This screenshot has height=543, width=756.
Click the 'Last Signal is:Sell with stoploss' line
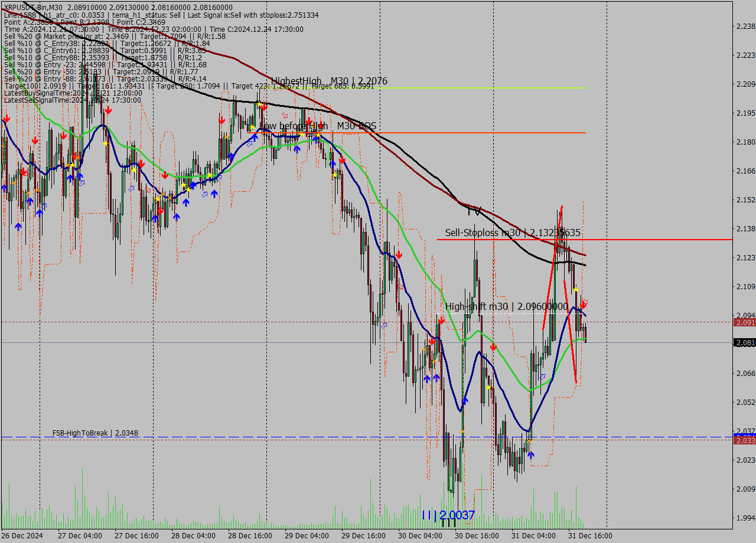click(x=161, y=15)
